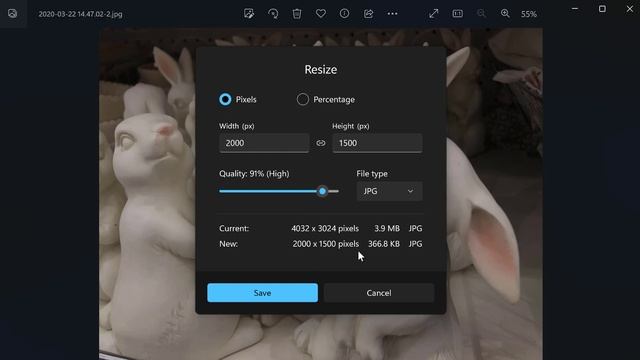Screen dimensions: 640x360
Task: Rotate the image with the rotate icon
Action: pos(273,13)
